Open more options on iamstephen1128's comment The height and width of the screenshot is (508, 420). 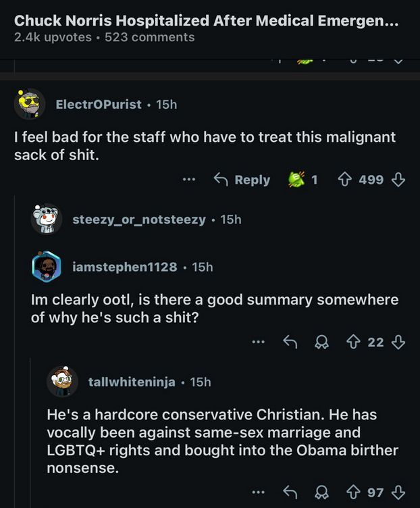pyautogui.click(x=258, y=342)
